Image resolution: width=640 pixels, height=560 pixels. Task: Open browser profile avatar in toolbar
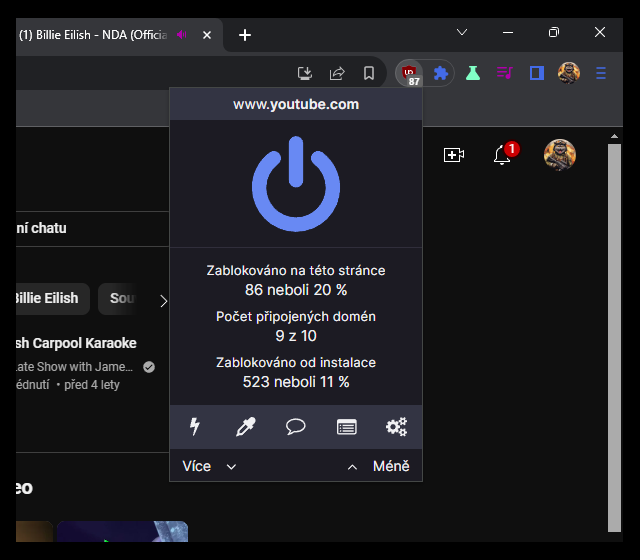point(569,73)
